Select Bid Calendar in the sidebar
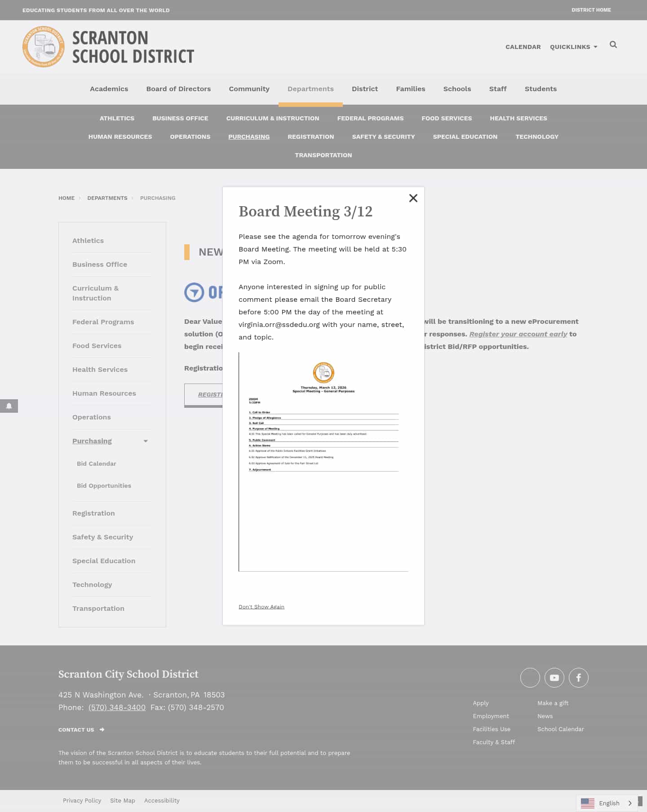 click(97, 463)
